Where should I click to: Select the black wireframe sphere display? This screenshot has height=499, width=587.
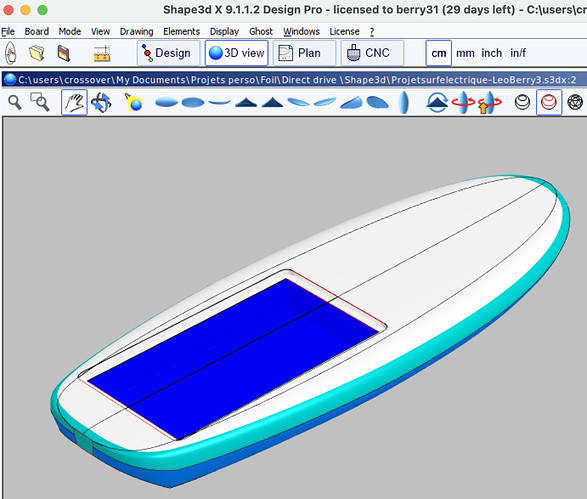523,102
